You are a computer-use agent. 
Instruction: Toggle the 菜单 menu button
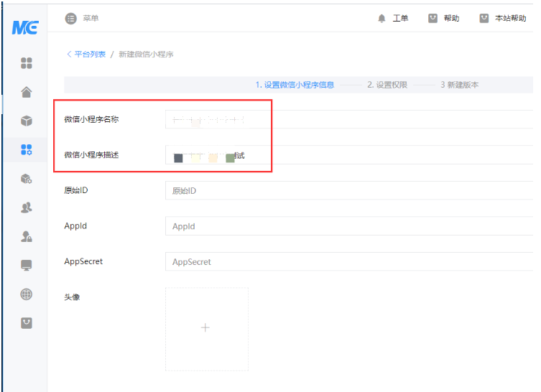click(81, 19)
